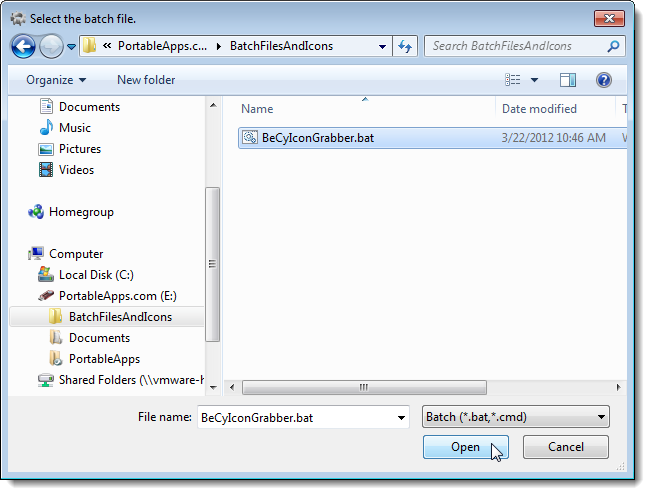Select the BeCyIconGrabber.bat file

432,138
